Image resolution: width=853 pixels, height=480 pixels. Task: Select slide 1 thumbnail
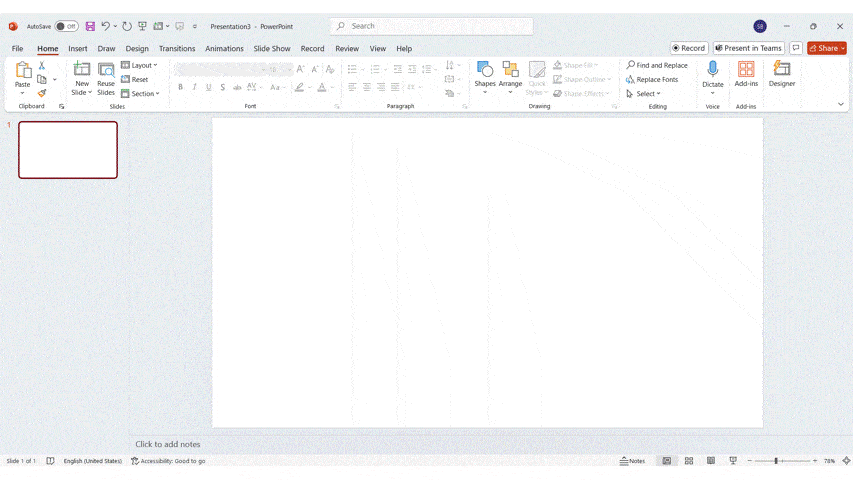coord(68,150)
